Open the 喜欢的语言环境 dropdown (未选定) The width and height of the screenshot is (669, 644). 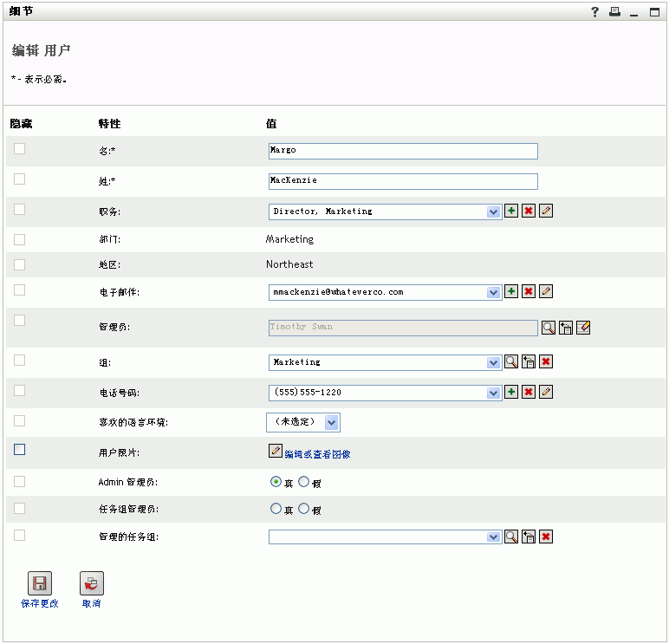(x=303, y=422)
